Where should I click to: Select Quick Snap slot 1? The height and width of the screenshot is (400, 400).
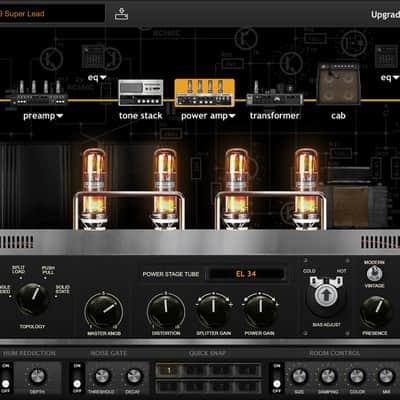click(169, 370)
